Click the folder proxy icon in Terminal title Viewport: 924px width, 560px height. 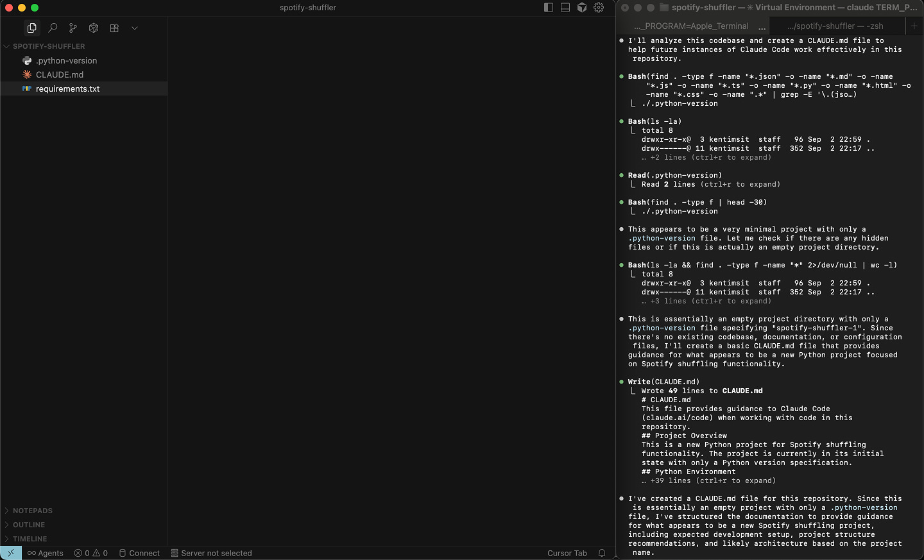(x=664, y=8)
